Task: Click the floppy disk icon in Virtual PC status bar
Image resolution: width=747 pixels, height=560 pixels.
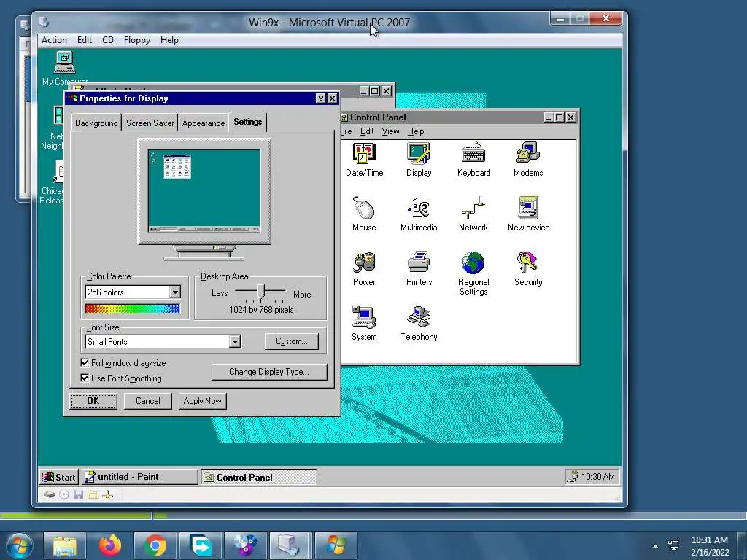Action: click(78, 495)
